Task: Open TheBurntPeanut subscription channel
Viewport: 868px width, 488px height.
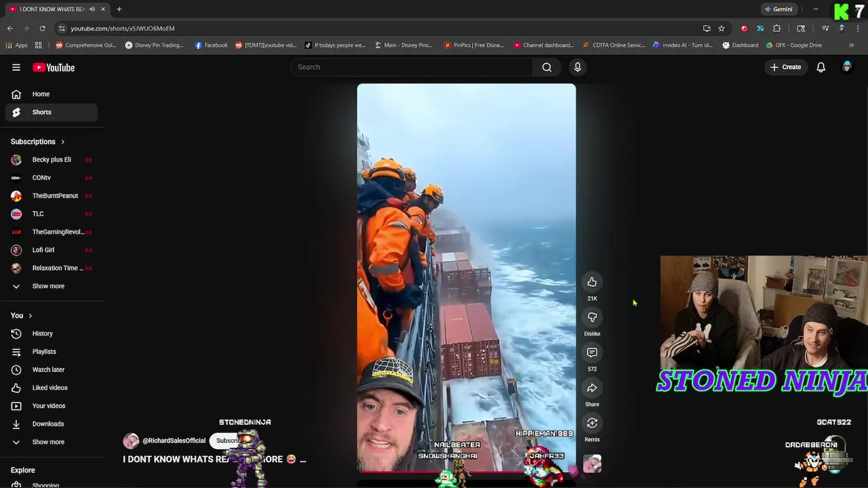Action: [x=52, y=196]
